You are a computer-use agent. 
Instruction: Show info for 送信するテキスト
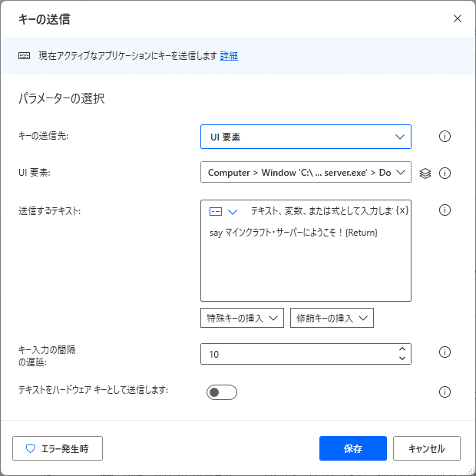445,210
